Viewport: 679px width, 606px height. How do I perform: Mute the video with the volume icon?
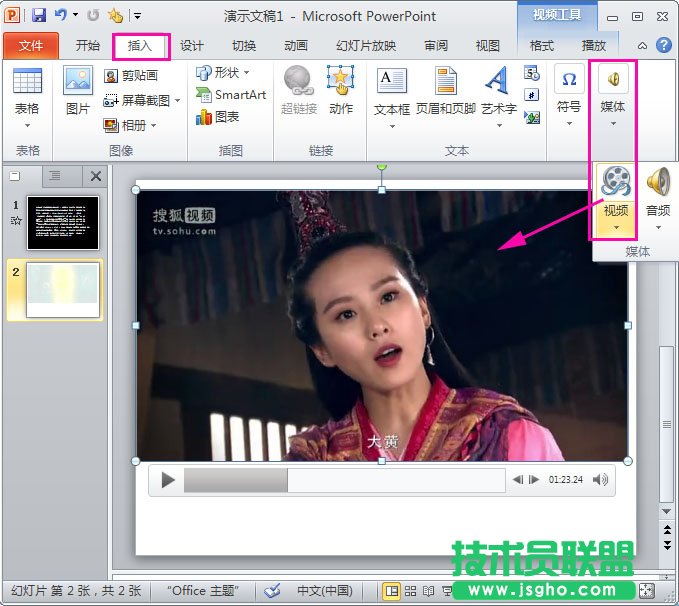point(600,480)
